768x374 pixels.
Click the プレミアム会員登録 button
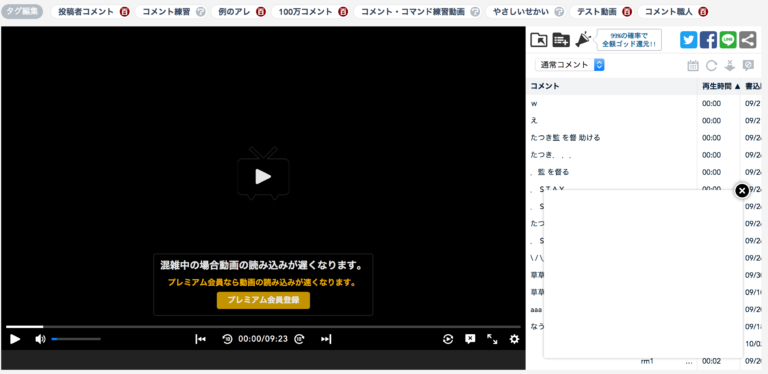(x=264, y=300)
